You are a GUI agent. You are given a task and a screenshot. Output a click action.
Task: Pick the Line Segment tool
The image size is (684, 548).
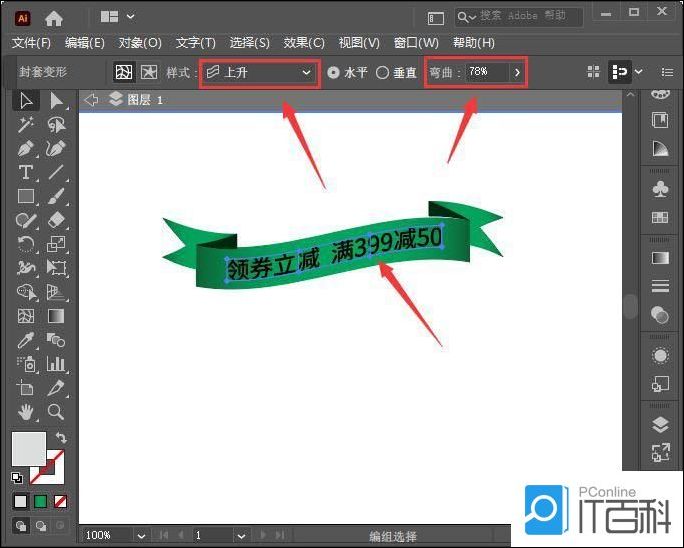56,172
